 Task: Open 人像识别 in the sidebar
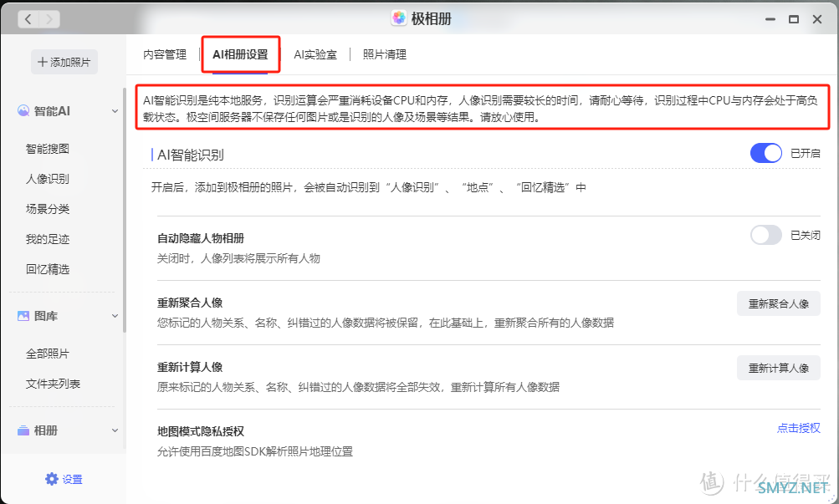[48, 179]
